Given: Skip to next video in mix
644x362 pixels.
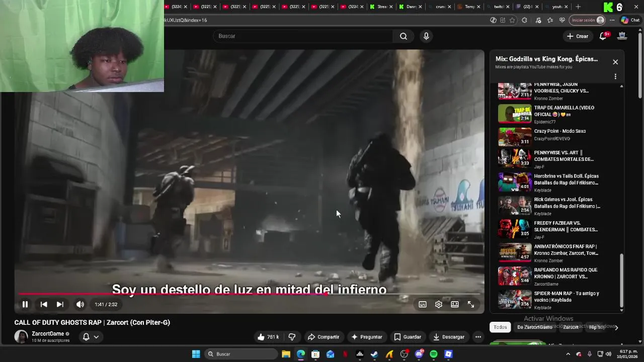Looking at the screenshot, I should tap(60, 304).
